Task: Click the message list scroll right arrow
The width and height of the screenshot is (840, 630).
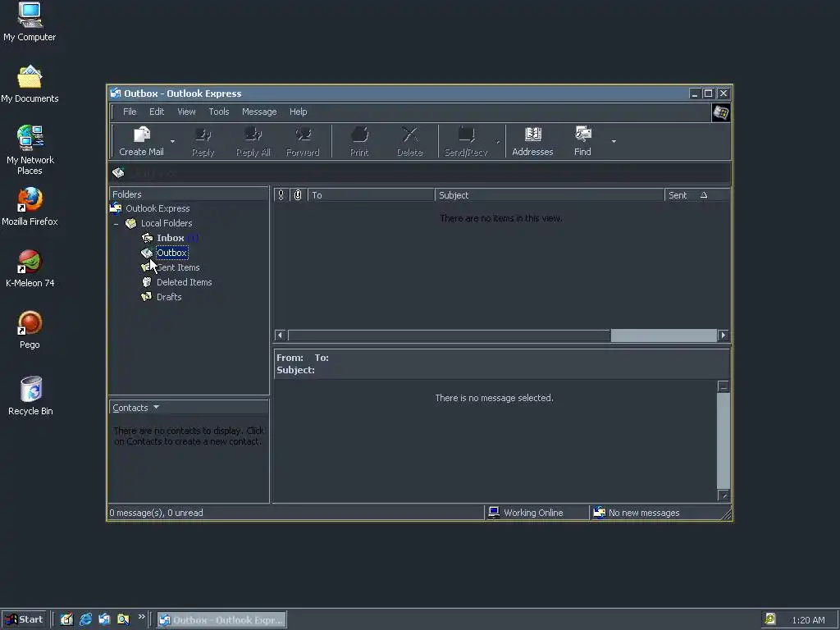Action: pos(724,336)
